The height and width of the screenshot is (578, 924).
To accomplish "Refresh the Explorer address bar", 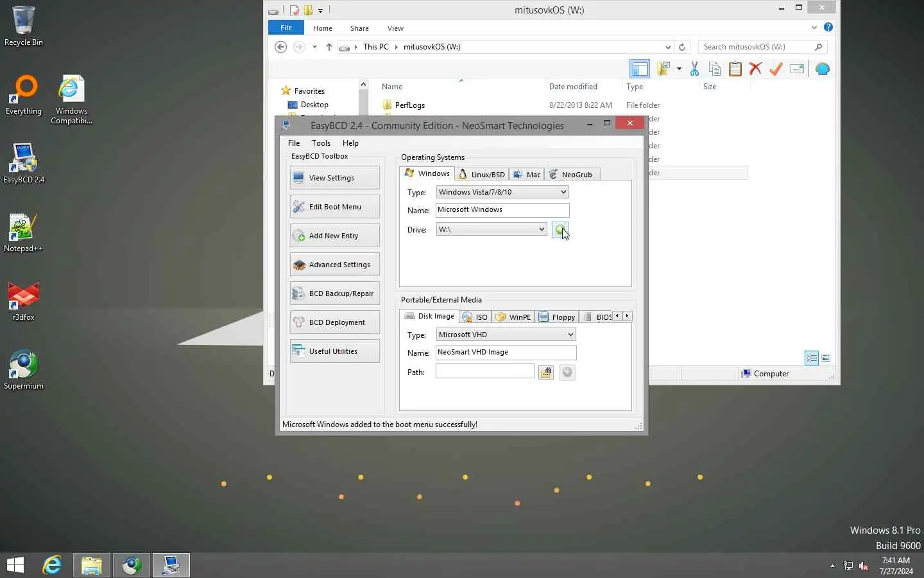I will click(682, 47).
